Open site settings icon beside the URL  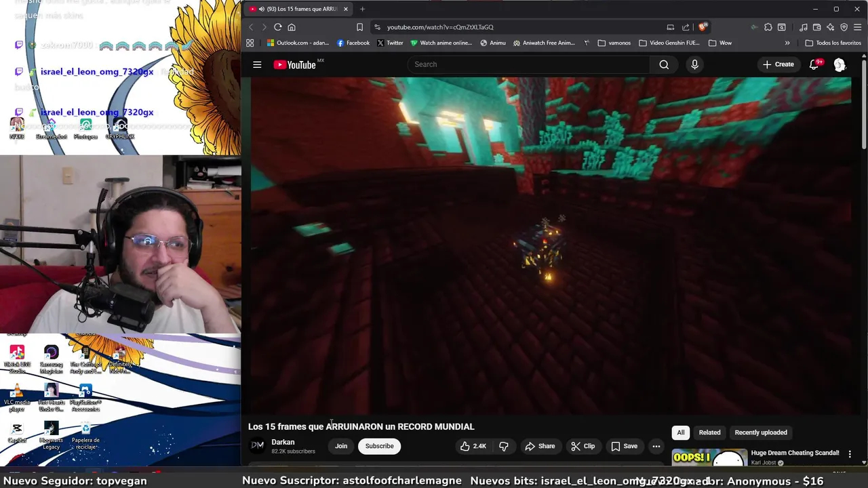pos(378,27)
